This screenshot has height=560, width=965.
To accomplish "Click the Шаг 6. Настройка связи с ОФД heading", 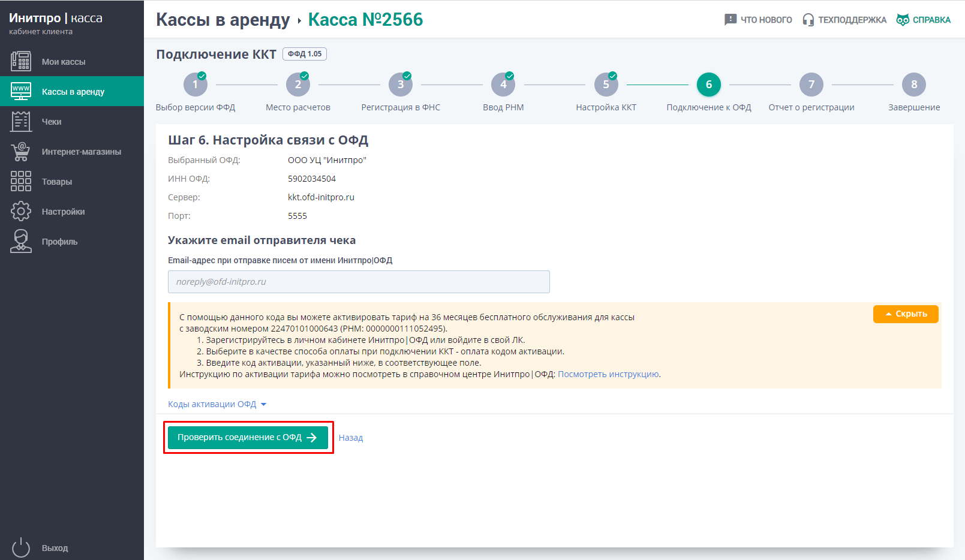I will click(268, 140).
